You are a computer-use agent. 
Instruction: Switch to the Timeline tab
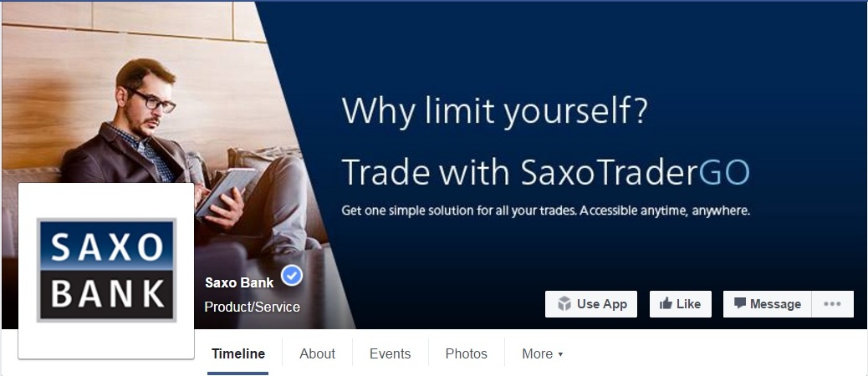click(x=238, y=354)
